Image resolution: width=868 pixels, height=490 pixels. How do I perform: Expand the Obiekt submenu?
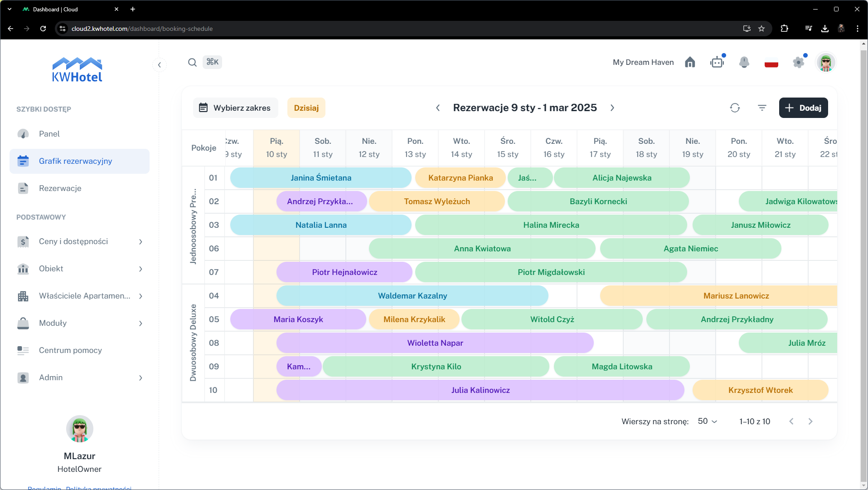(141, 269)
